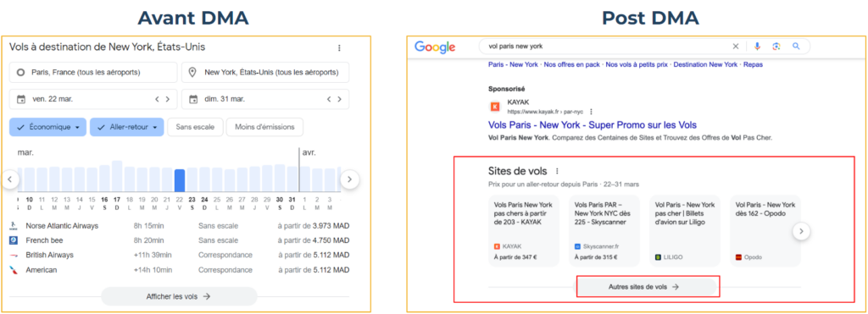
Task: Toggle the Moins d'émissions filter
Action: point(264,127)
